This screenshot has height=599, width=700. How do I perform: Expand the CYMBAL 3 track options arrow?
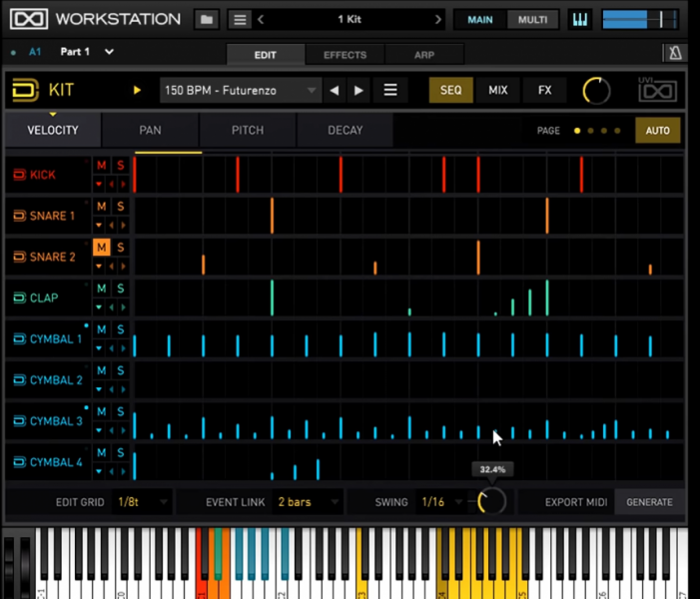coord(99,430)
